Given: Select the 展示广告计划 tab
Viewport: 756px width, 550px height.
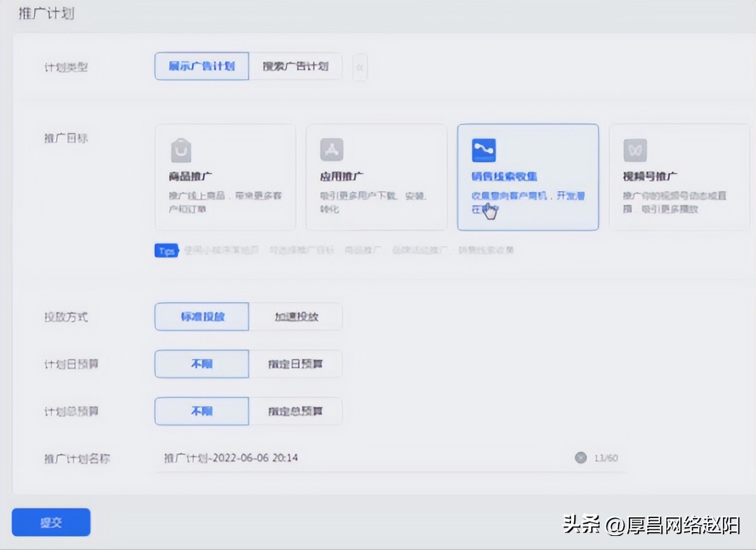Looking at the screenshot, I should [201, 66].
